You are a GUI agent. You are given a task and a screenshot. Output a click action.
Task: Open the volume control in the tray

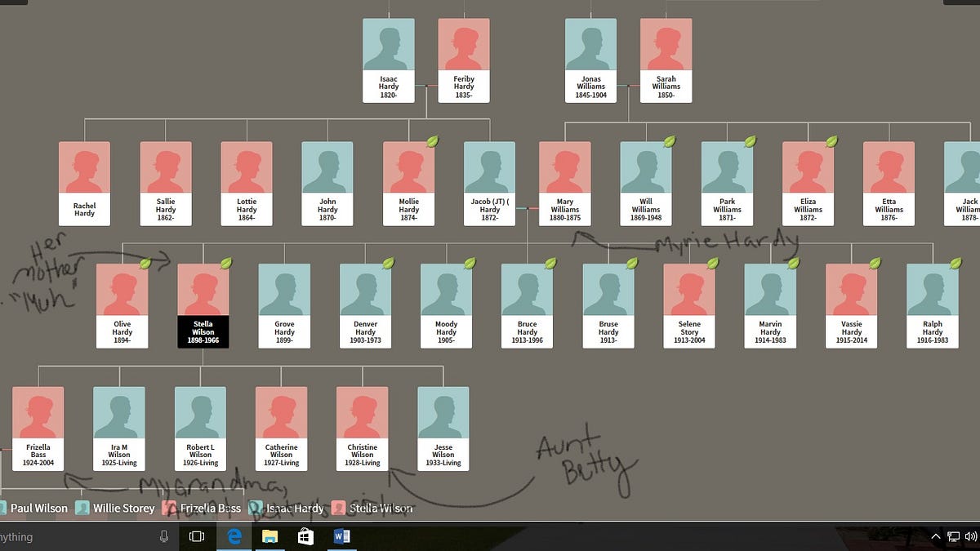[971, 536]
